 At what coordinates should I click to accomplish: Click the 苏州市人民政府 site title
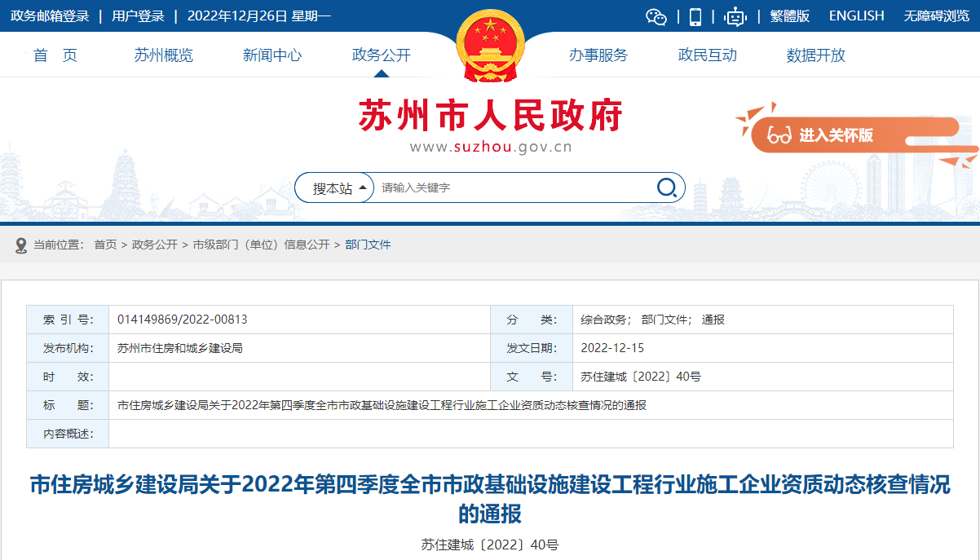(x=490, y=117)
